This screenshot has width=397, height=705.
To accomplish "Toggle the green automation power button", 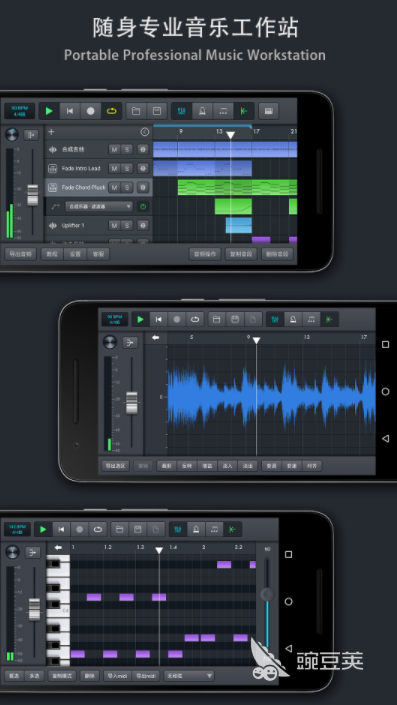I will (x=143, y=206).
